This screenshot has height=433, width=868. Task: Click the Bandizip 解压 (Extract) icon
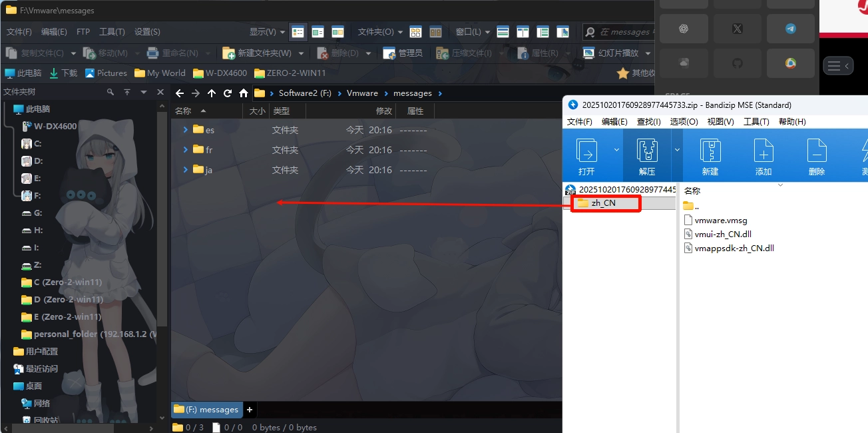647,156
